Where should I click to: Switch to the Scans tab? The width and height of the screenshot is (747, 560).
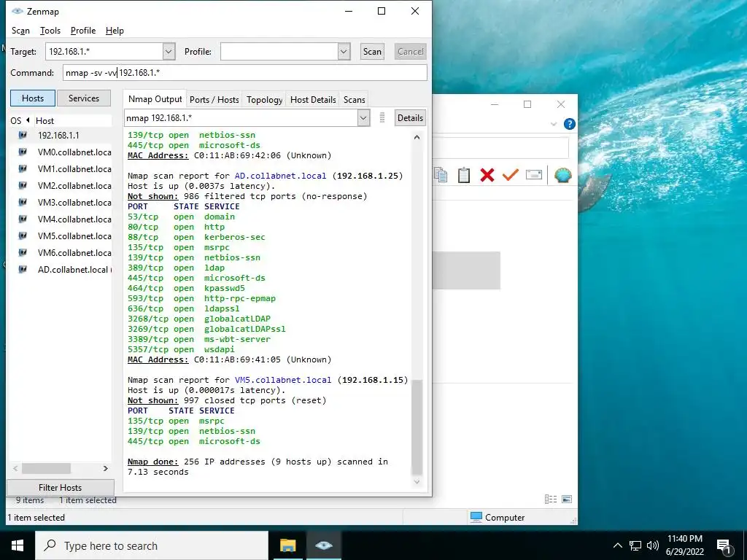tap(355, 99)
